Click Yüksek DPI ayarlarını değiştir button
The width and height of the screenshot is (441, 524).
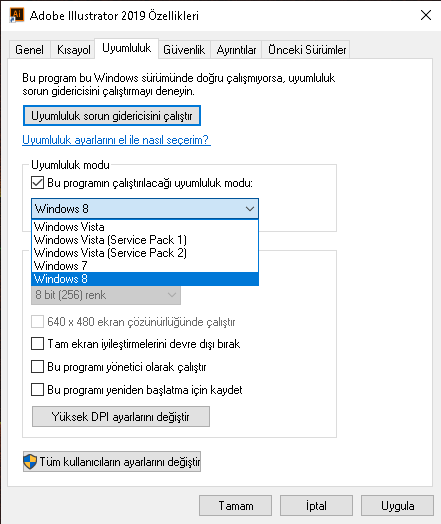point(121,417)
